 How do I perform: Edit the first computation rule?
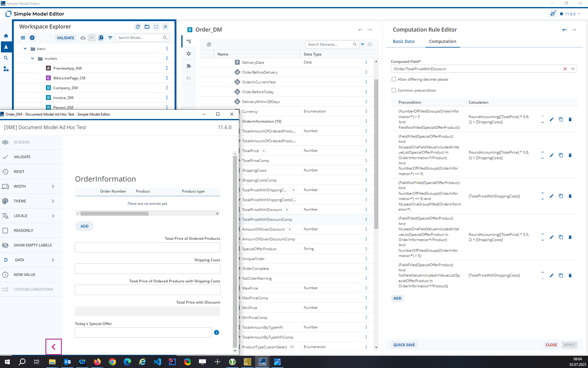(x=552, y=119)
